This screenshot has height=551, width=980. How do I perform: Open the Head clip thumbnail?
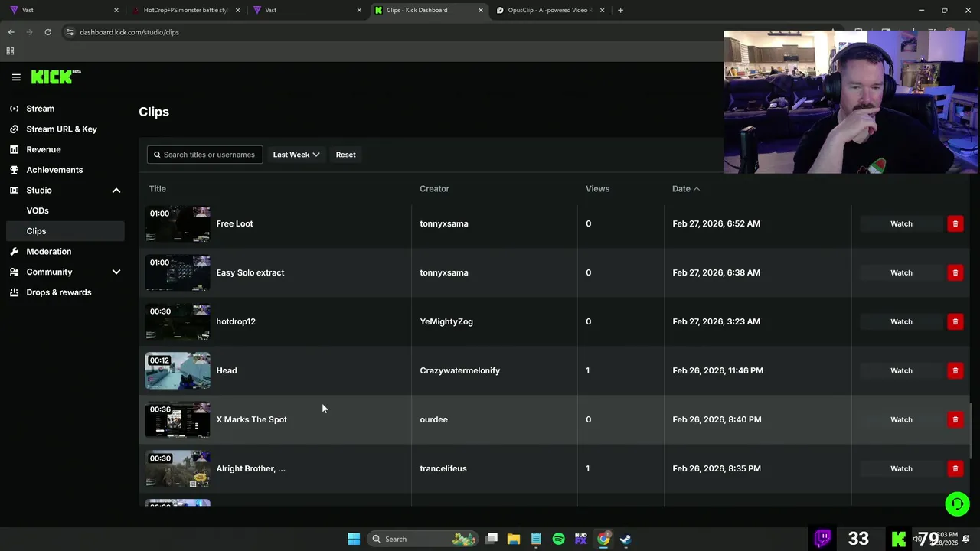click(178, 370)
